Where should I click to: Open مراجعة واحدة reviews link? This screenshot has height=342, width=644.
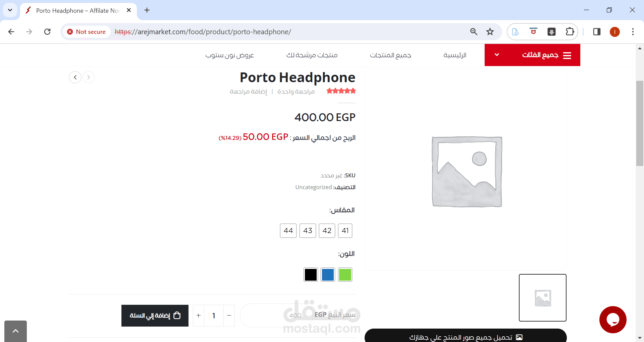[x=296, y=92]
